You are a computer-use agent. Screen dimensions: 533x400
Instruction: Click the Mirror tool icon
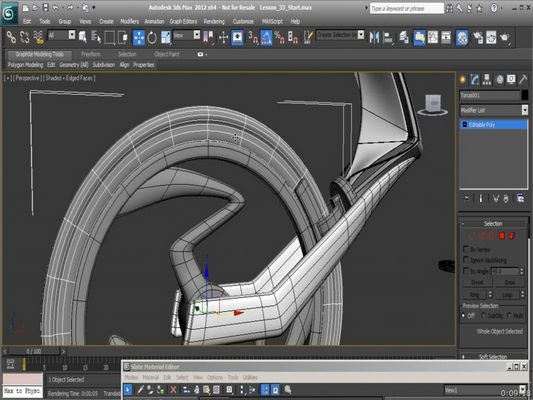pos(374,37)
